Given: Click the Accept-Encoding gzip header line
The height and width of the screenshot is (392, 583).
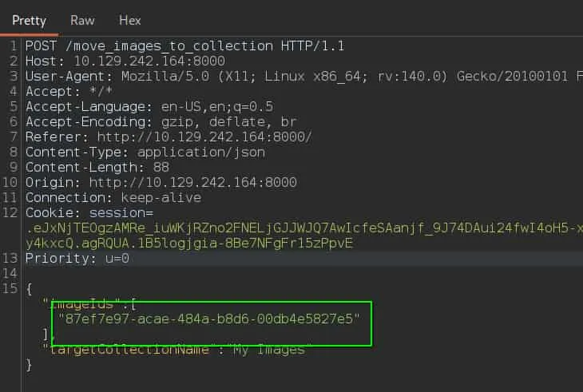Looking at the screenshot, I should pos(161,122).
